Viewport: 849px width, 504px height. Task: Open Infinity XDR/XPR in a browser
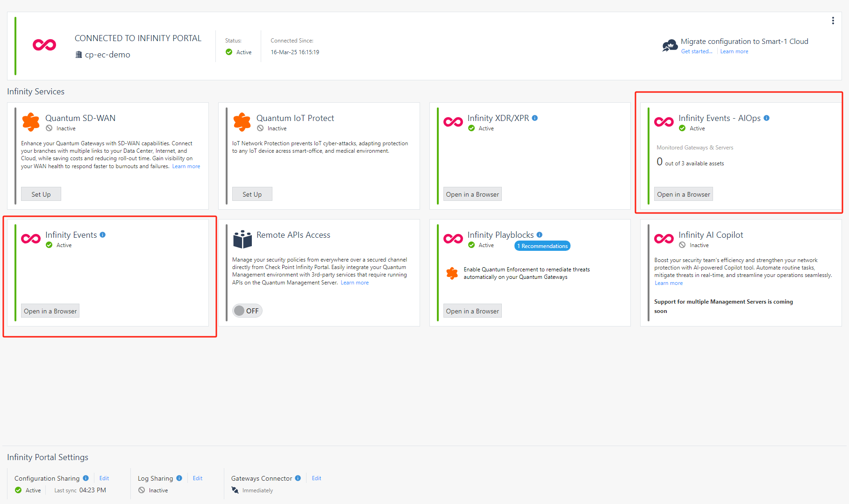[x=472, y=194]
